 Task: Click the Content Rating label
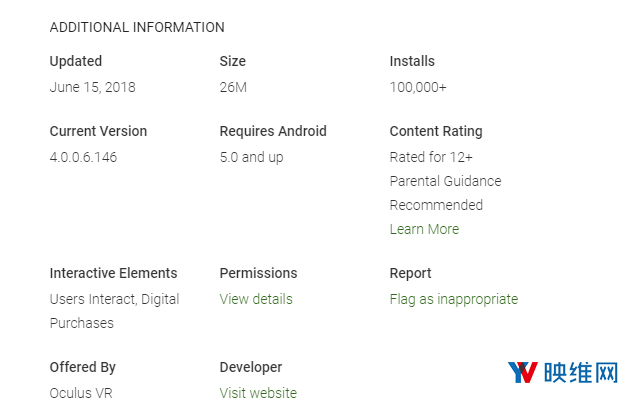click(436, 131)
